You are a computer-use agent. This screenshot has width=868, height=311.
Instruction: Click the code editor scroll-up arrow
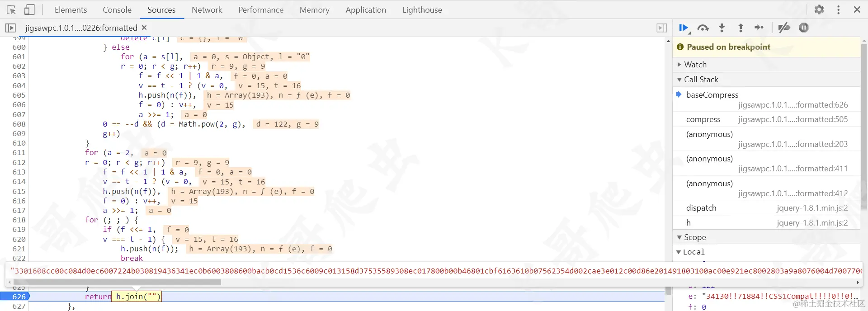(x=668, y=41)
